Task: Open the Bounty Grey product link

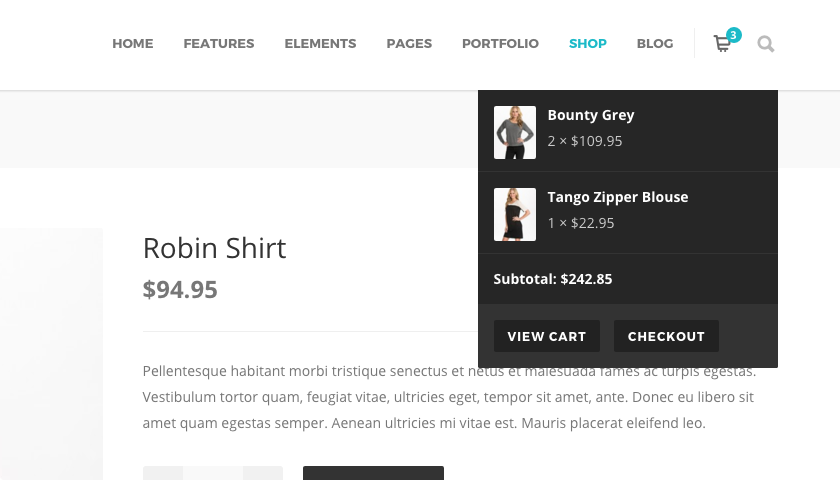Action: 591,115
